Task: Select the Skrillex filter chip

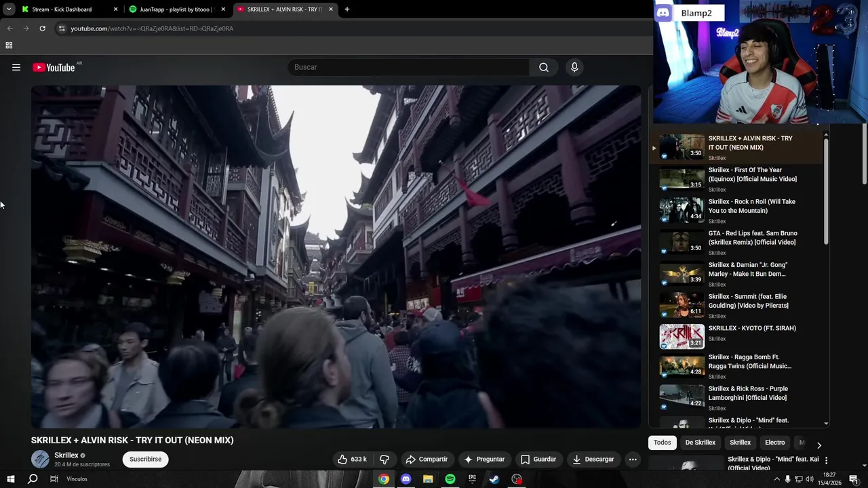Action: 740,443
